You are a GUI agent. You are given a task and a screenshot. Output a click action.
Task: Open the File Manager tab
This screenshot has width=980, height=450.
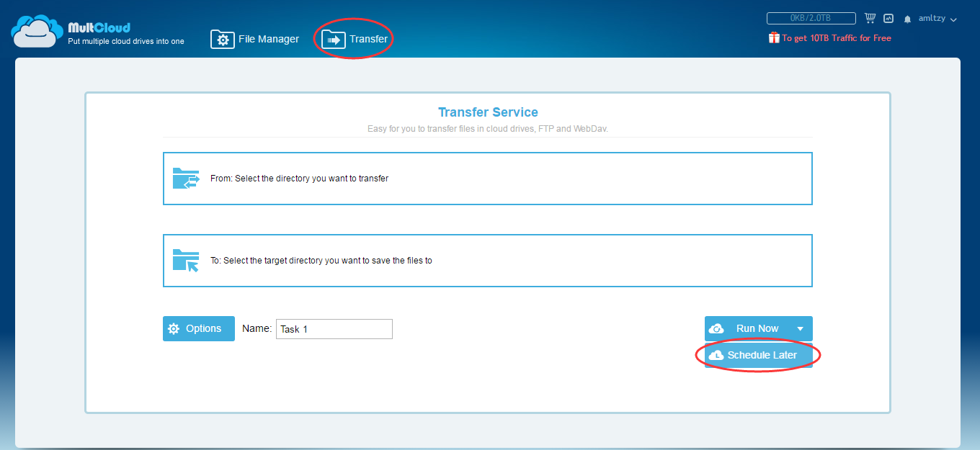[x=254, y=39]
